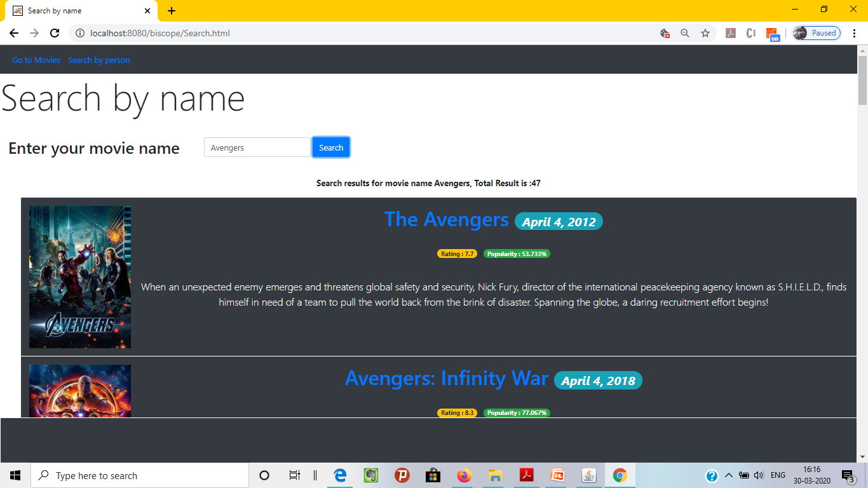Reload the current page
868x488 pixels.
[x=55, y=33]
